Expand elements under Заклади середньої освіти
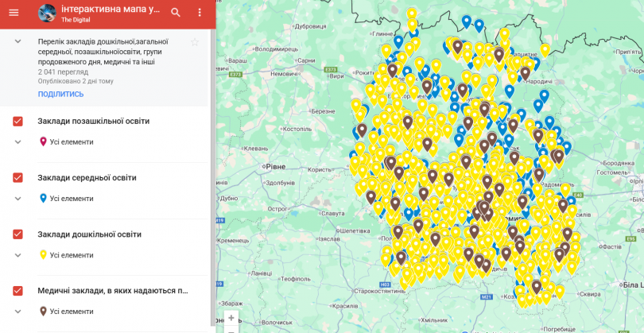Screen dimensions: 644x333 17,199
